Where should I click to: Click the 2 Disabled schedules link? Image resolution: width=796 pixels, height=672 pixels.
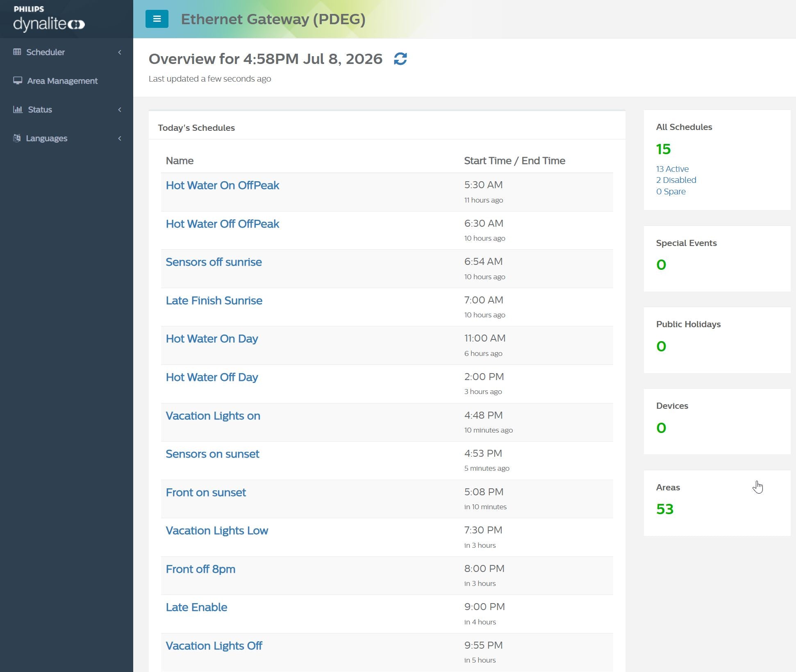[x=676, y=180]
